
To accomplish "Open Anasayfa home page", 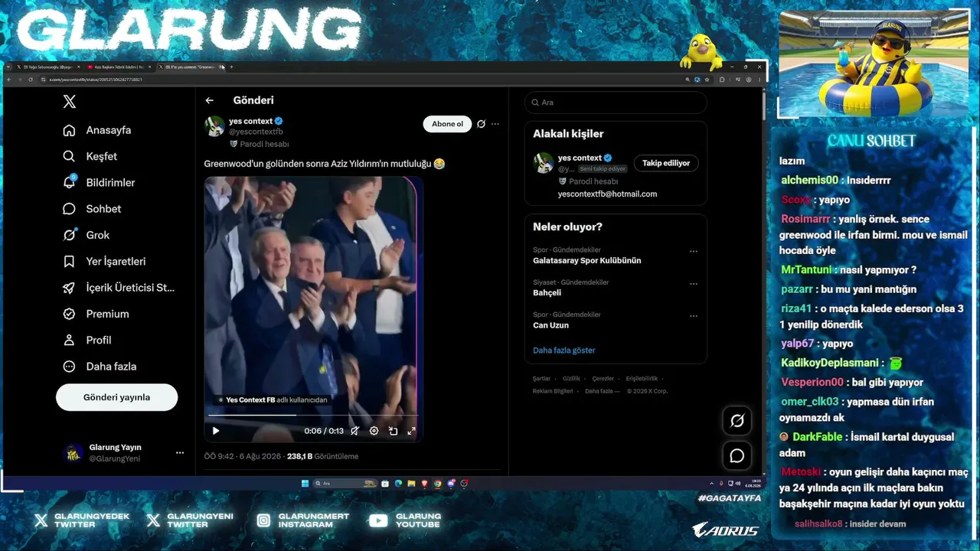I will 97,130.
